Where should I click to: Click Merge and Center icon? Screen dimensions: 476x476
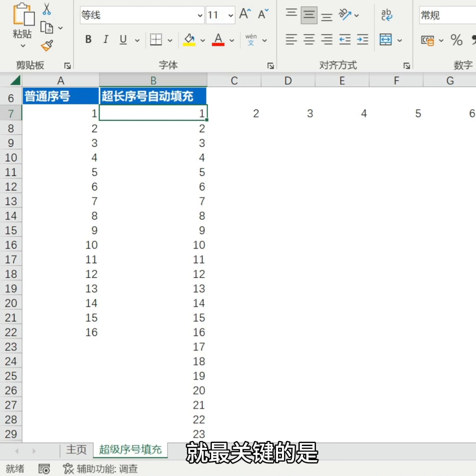click(x=386, y=40)
